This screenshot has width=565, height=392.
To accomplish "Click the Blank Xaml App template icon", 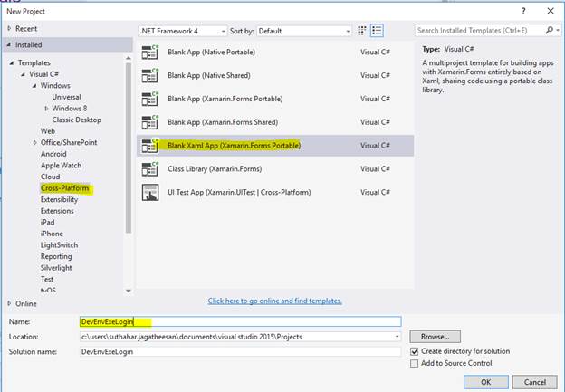I will 150,146.
